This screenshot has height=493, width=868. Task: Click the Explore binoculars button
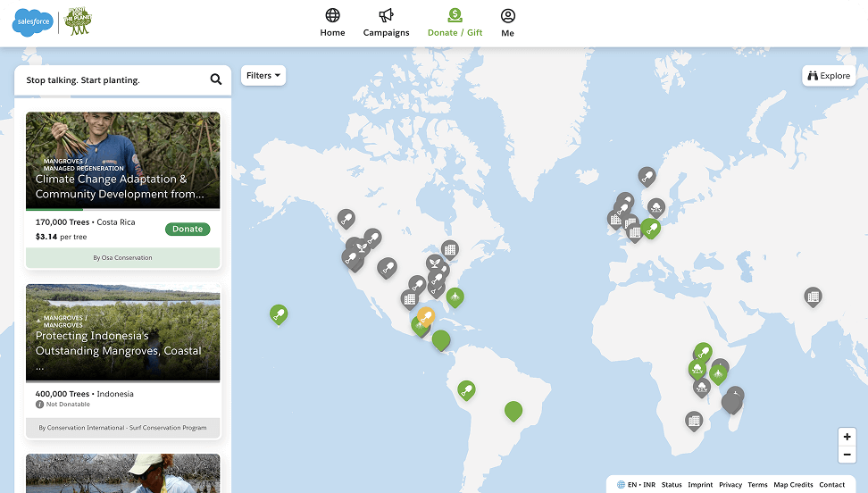(829, 76)
